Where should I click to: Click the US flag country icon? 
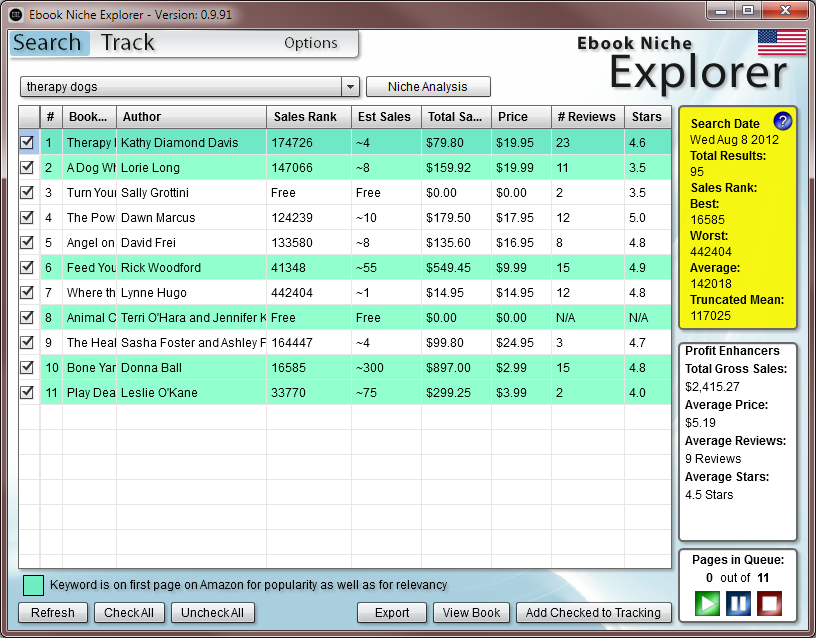tap(782, 42)
